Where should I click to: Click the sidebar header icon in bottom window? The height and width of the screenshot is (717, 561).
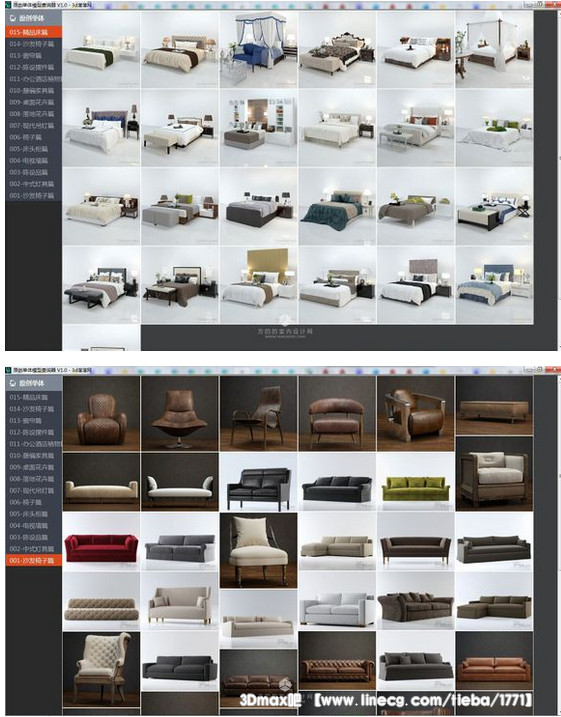[12, 383]
